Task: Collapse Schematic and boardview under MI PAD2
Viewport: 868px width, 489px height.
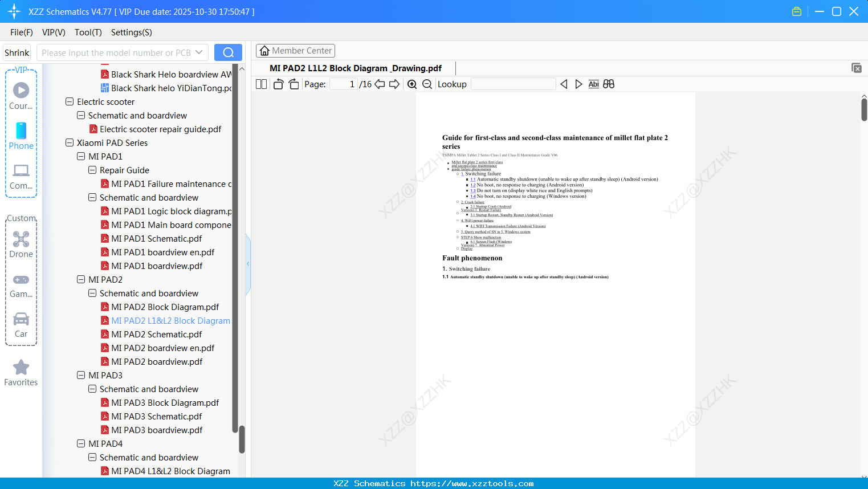Action: (92, 294)
